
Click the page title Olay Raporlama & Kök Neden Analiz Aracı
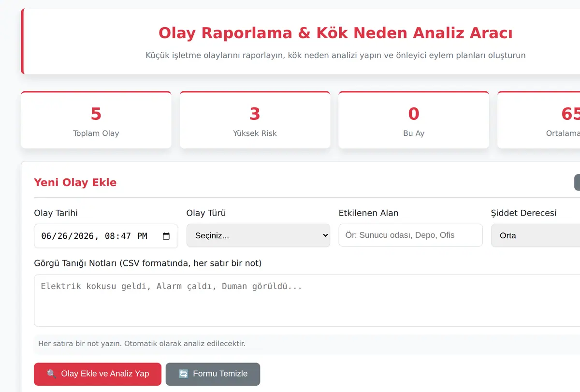pos(335,33)
